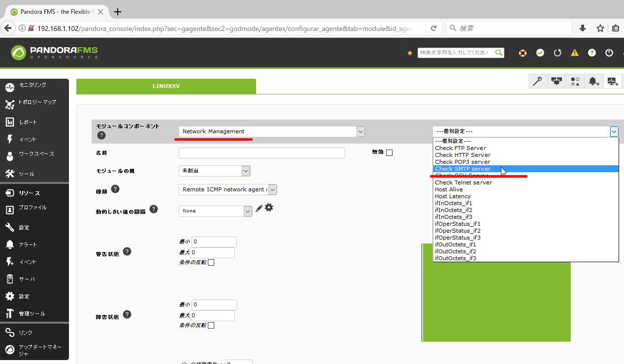Select Check Telnet server from the list
Screen dimensions: 624x364
[x=525, y=182]
